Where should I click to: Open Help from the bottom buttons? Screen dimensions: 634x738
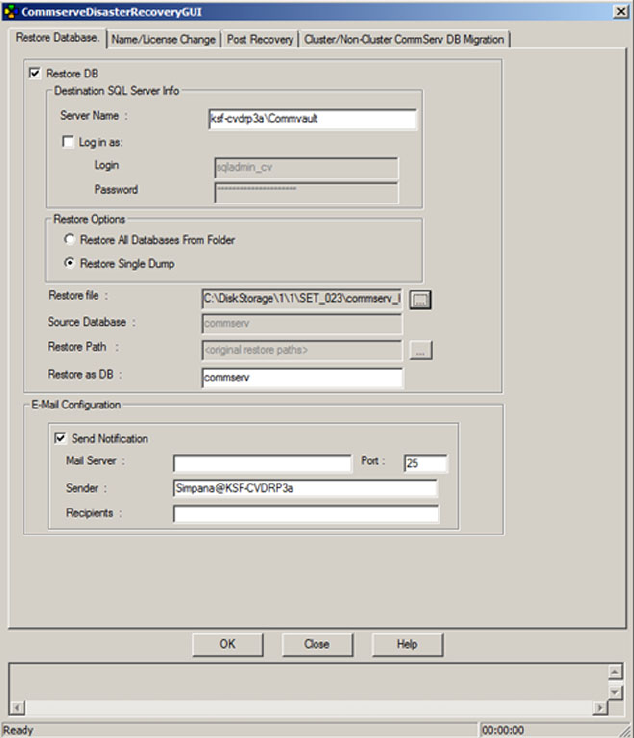407,644
